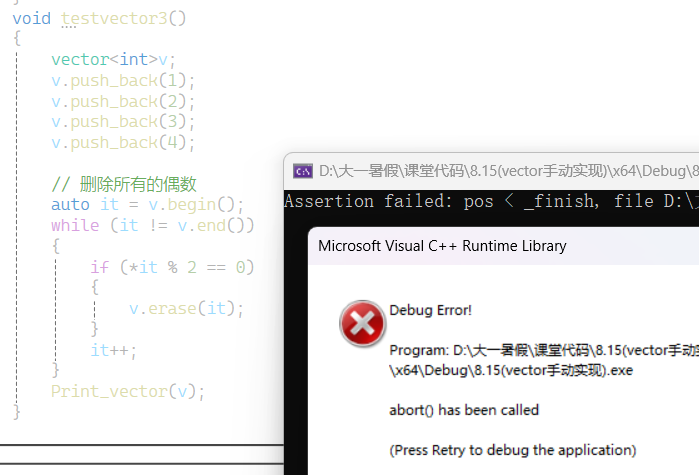Click the 'if (*it % 2 == 0)' line
The width and height of the screenshot is (699, 475).
point(172,267)
